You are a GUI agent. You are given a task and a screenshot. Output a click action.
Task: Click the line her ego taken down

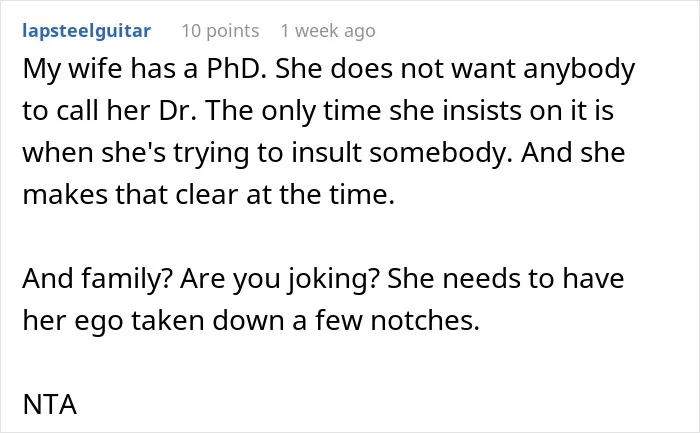tap(251, 321)
